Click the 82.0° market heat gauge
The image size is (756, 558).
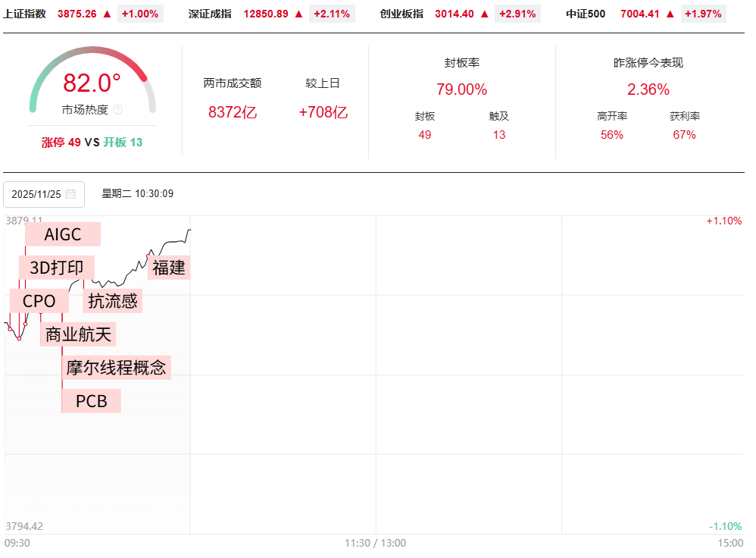(x=92, y=83)
